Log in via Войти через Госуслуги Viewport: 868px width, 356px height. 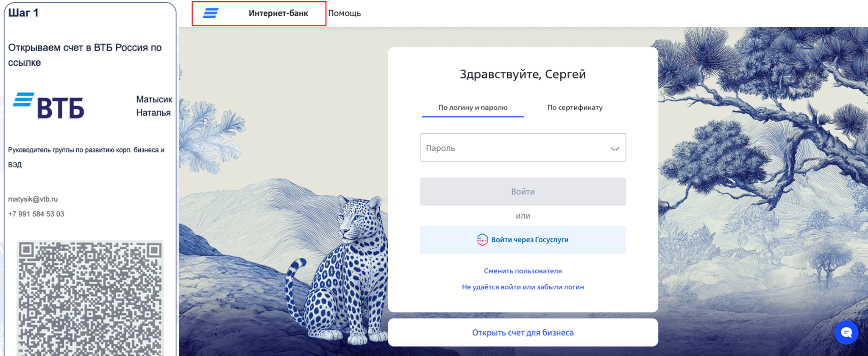point(523,240)
